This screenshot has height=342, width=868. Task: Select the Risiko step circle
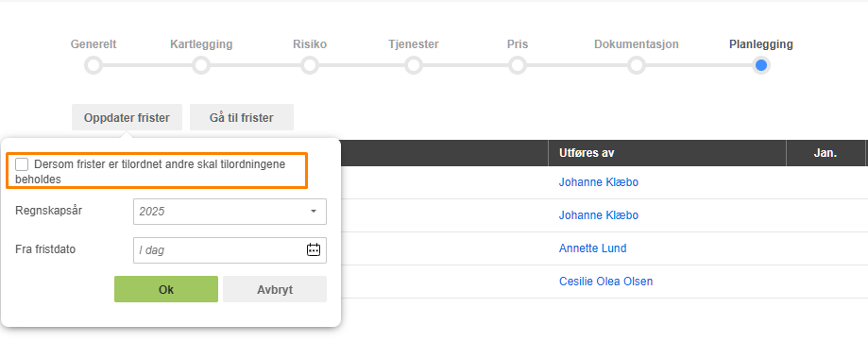[x=310, y=66]
